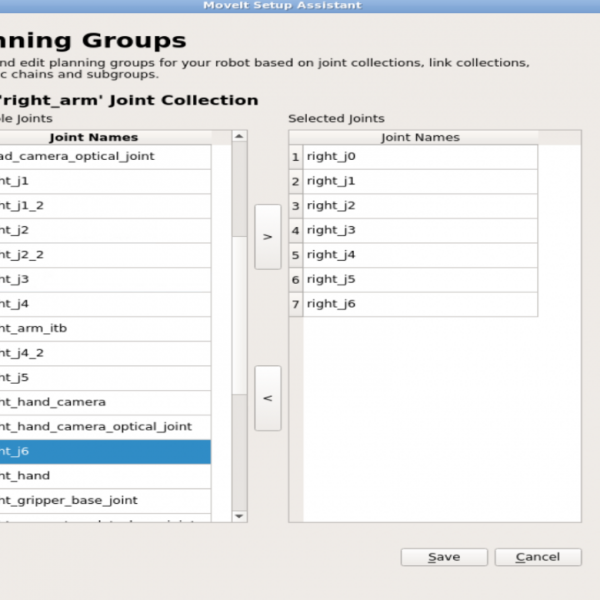This screenshot has height=600, width=600.
Task: Select the _j1_2 row in available joints
Action: [105, 206]
